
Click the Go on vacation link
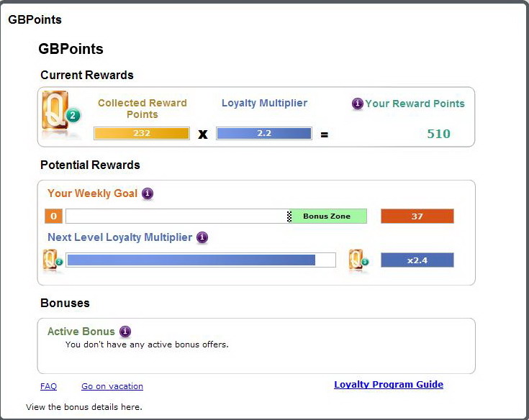click(x=112, y=386)
